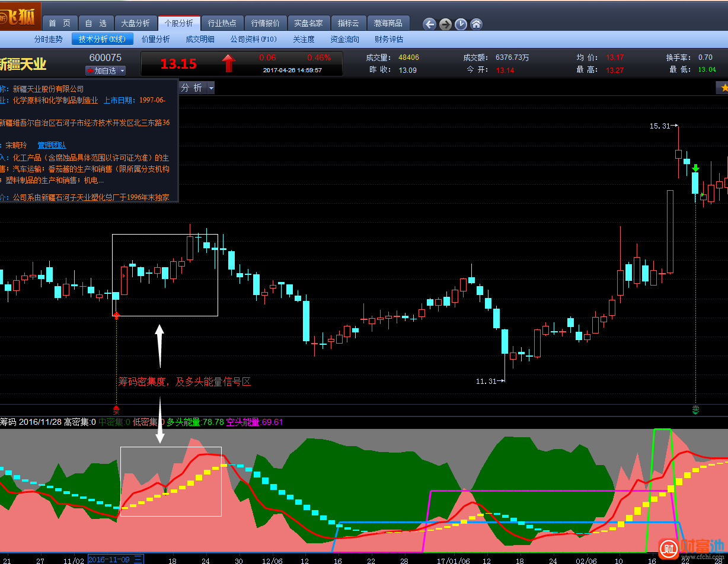Click the low price label 11.31

(x=486, y=382)
